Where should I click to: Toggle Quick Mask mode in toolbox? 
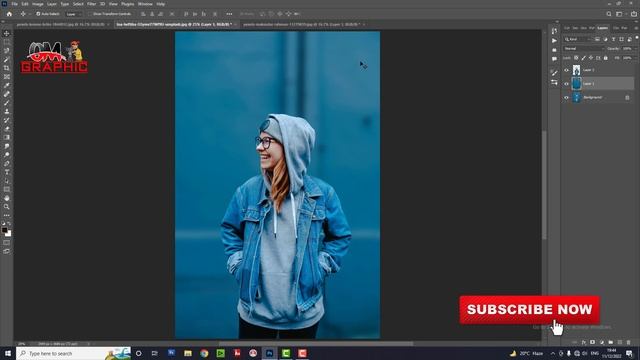click(7, 243)
